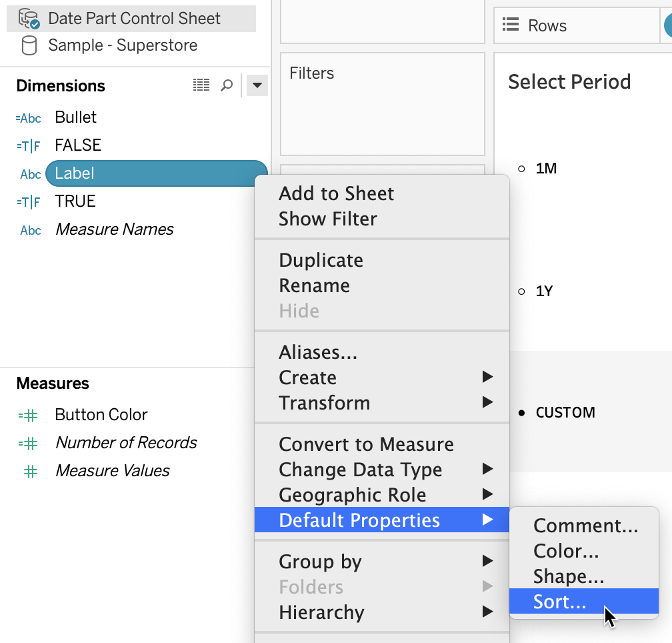This screenshot has height=643, width=672.
Task: Choose Sort... from Default Properties submenu
Action: pos(559,602)
